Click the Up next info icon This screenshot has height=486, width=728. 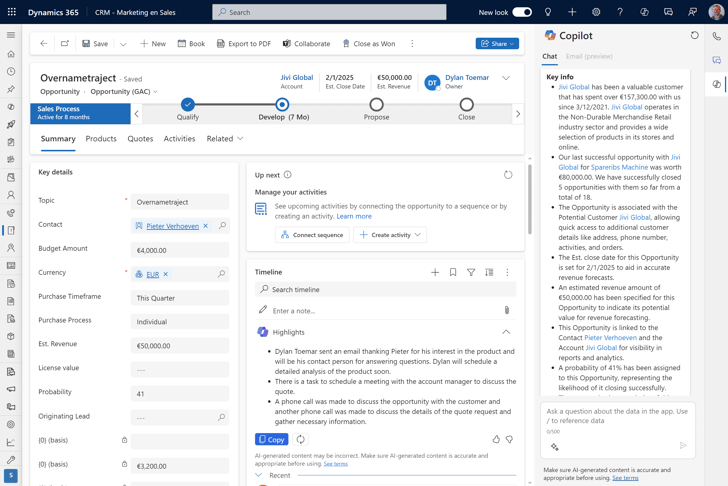[287, 175]
